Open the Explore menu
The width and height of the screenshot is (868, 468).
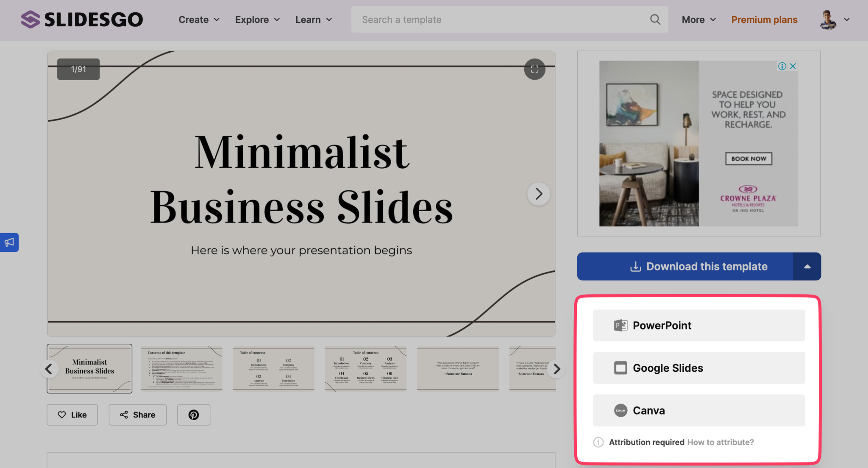pyautogui.click(x=257, y=19)
